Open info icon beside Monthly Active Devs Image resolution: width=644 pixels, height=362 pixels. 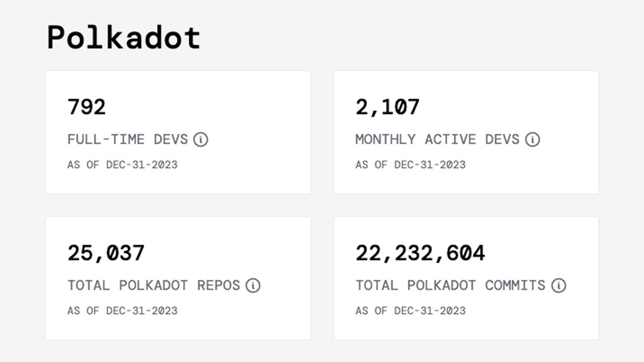532,139
